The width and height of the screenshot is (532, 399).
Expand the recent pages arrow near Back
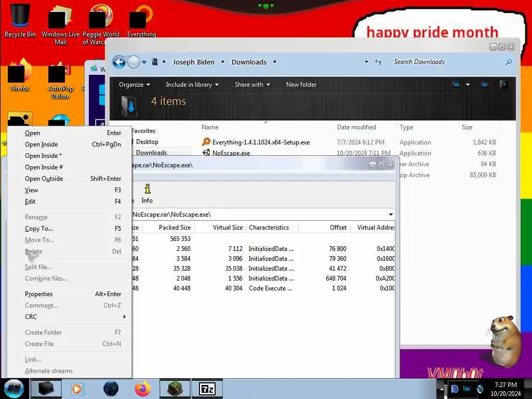coord(144,62)
